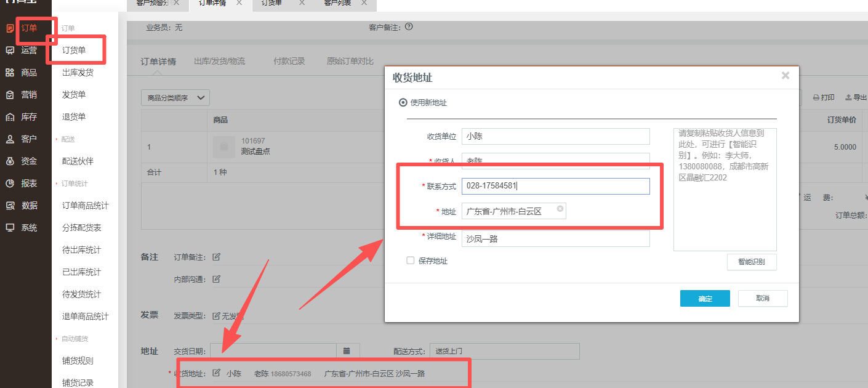Switch to the 客户列表 top tab

pos(337,3)
